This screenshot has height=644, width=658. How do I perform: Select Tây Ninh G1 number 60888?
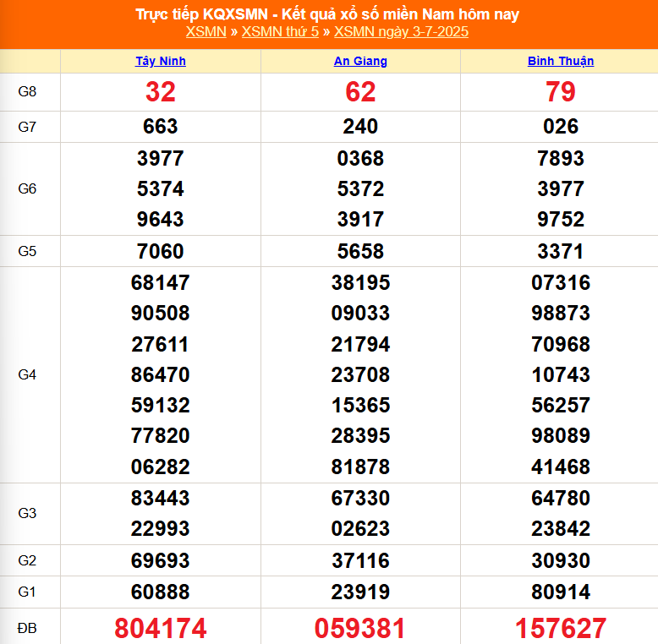[x=161, y=592]
